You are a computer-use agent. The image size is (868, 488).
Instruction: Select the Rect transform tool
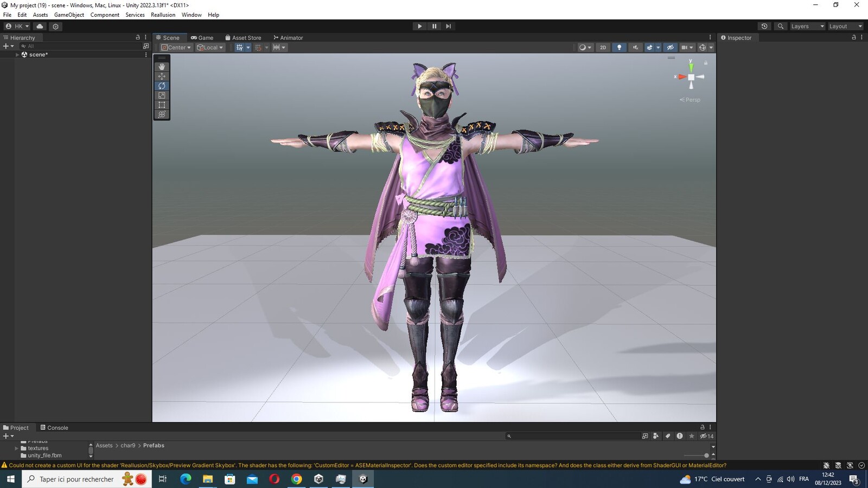(x=162, y=105)
